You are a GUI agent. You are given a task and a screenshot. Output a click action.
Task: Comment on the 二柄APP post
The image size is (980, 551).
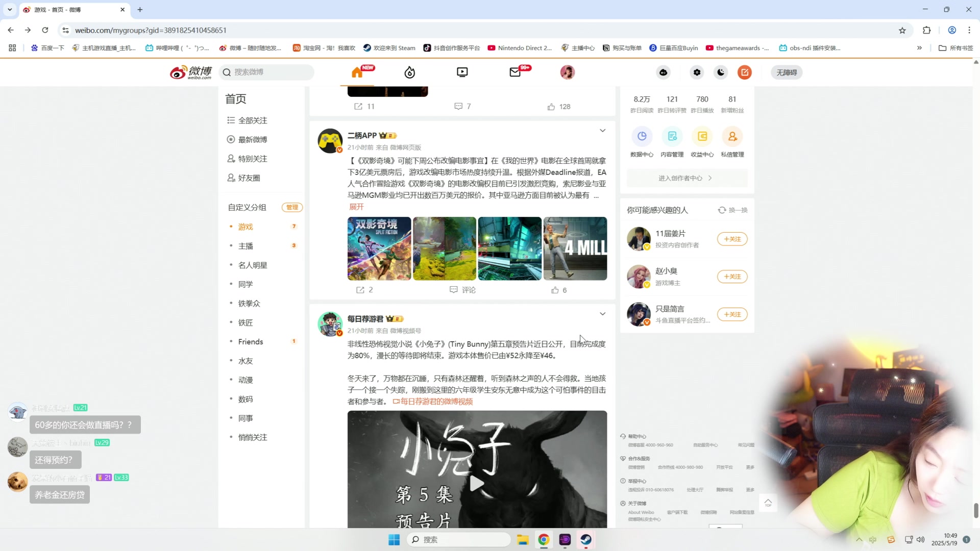[x=462, y=290]
